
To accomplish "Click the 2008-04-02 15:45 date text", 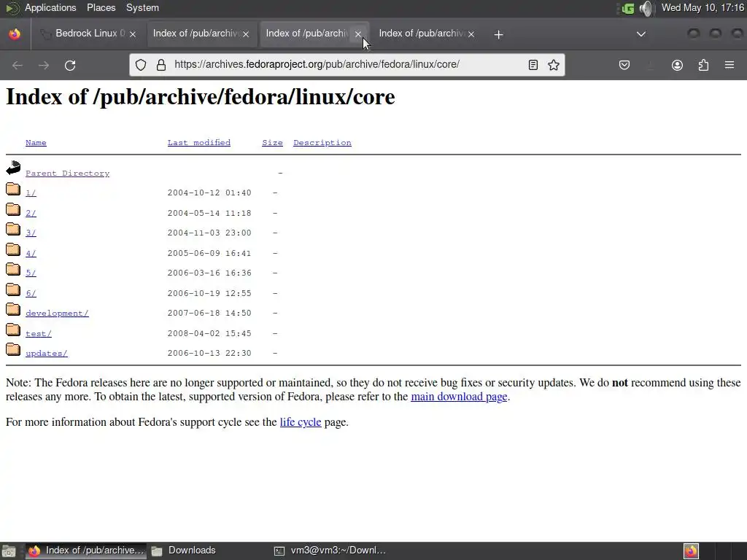I will 209,333.
